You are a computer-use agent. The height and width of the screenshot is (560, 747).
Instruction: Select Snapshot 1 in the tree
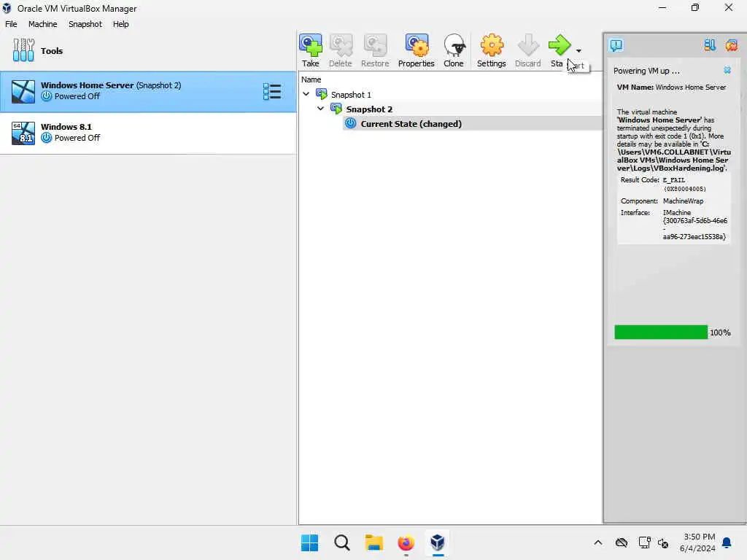pos(351,95)
